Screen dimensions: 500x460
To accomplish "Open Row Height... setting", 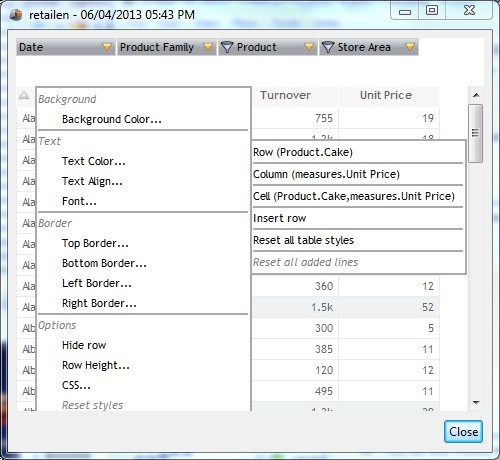I will coord(96,365).
